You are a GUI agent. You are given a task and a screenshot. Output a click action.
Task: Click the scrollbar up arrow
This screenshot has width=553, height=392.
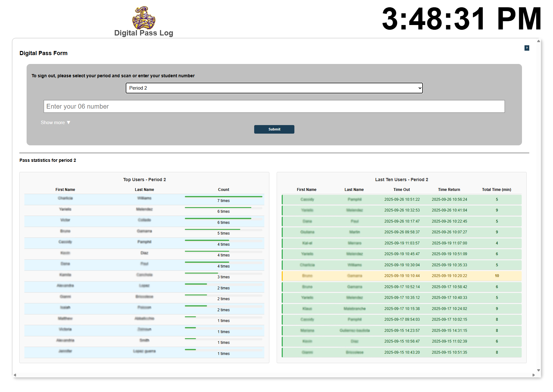(x=538, y=41)
